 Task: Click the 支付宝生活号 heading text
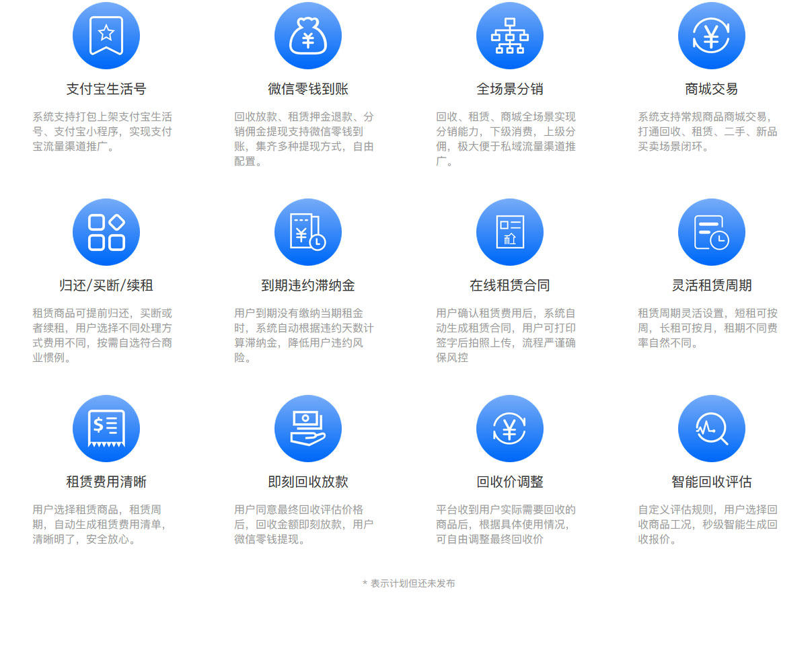106,88
